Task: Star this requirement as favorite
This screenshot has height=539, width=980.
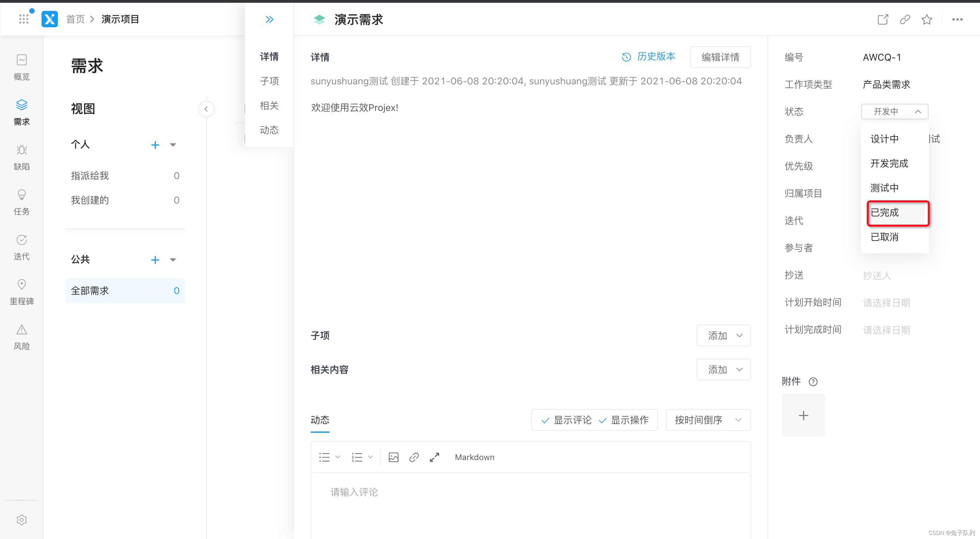Action: [x=927, y=19]
